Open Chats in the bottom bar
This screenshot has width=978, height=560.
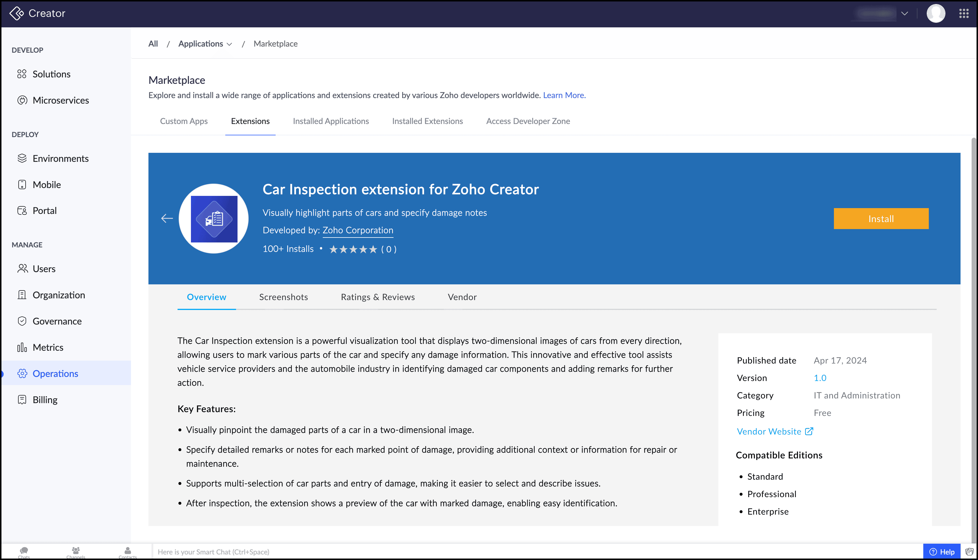24,552
